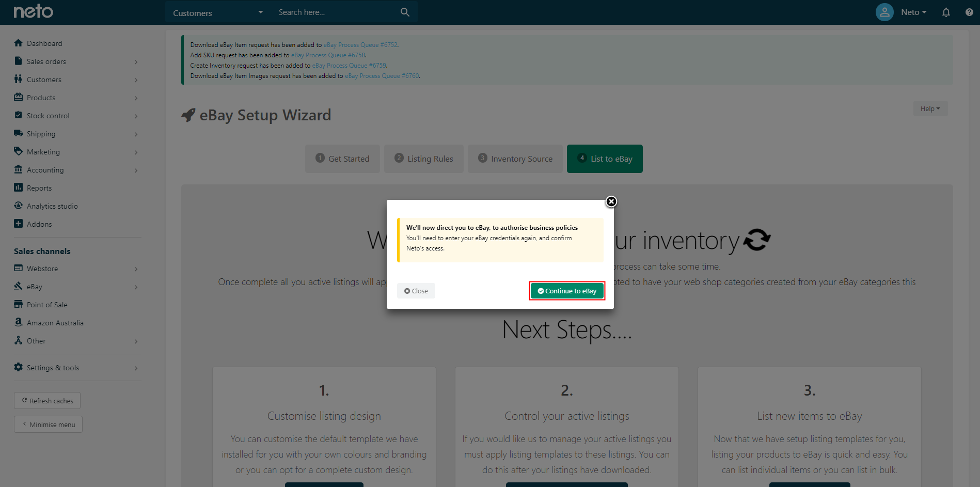980x487 pixels.
Task: Click the Marketing tag icon
Action: click(x=19, y=151)
